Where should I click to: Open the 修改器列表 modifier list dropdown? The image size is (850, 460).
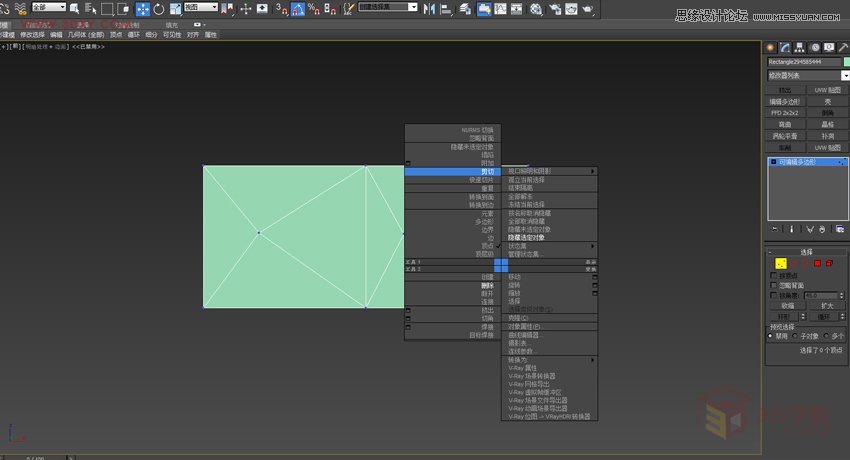pos(807,76)
